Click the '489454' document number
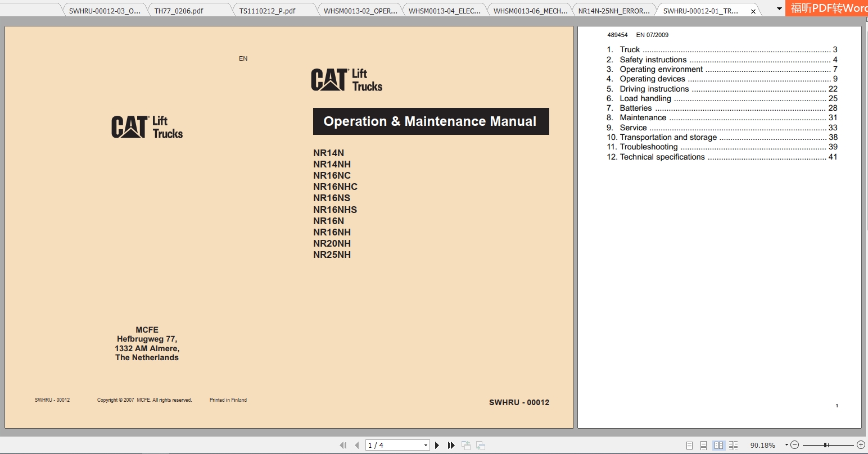The width and height of the screenshot is (868, 454). [617, 35]
